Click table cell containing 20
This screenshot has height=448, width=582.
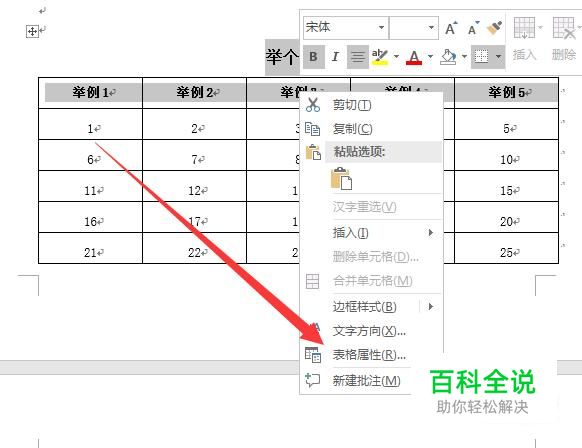coord(507,218)
